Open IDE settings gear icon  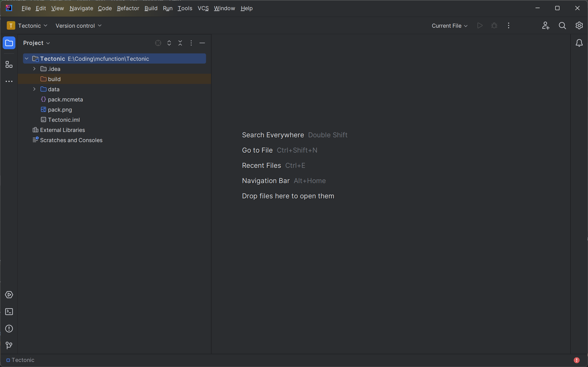(579, 26)
